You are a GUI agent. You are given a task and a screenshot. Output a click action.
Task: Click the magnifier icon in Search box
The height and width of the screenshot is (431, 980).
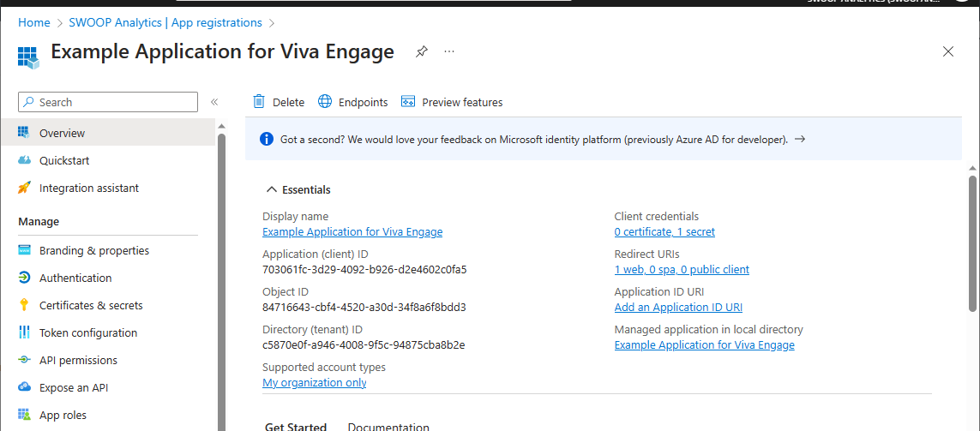coord(29,102)
